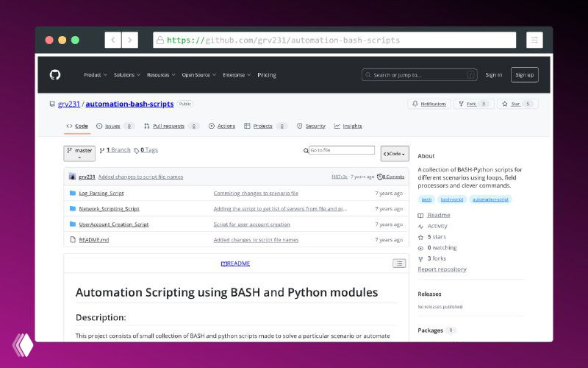The width and height of the screenshot is (588, 368).
Task: Click the tag icon beside 0 Tags
Action: click(137, 151)
